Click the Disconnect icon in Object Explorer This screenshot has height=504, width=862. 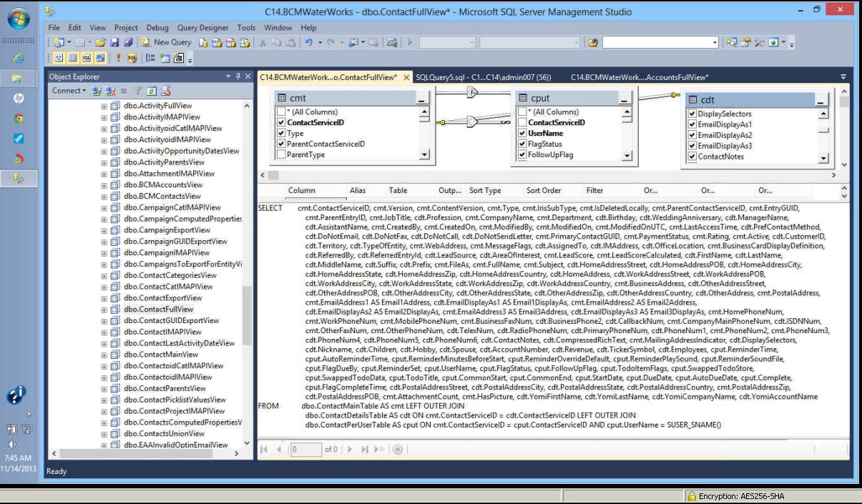tap(110, 91)
